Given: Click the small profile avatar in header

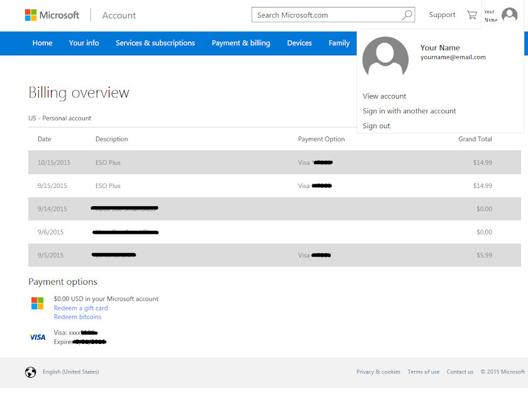Looking at the screenshot, I should click(x=509, y=15).
